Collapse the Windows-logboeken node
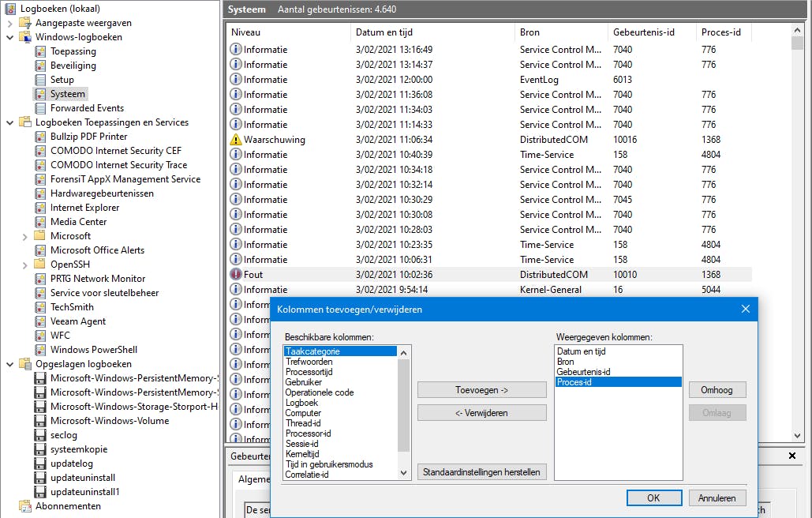The height and width of the screenshot is (518, 812). tap(9, 37)
